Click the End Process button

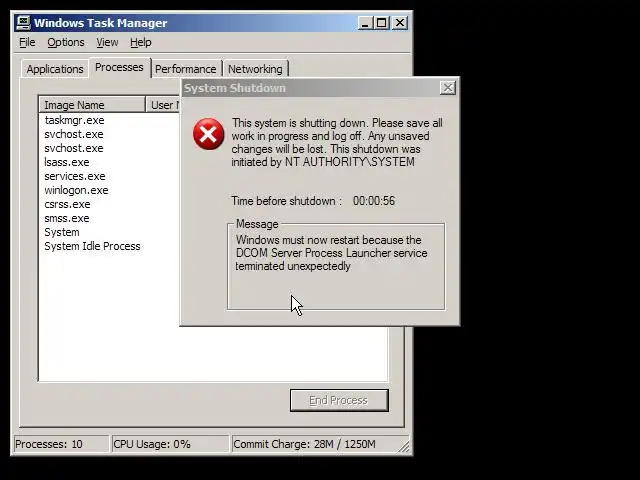point(339,400)
